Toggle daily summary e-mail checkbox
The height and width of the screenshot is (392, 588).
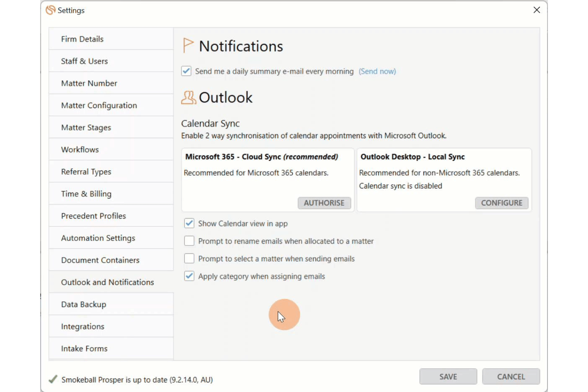click(x=186, y=71)
